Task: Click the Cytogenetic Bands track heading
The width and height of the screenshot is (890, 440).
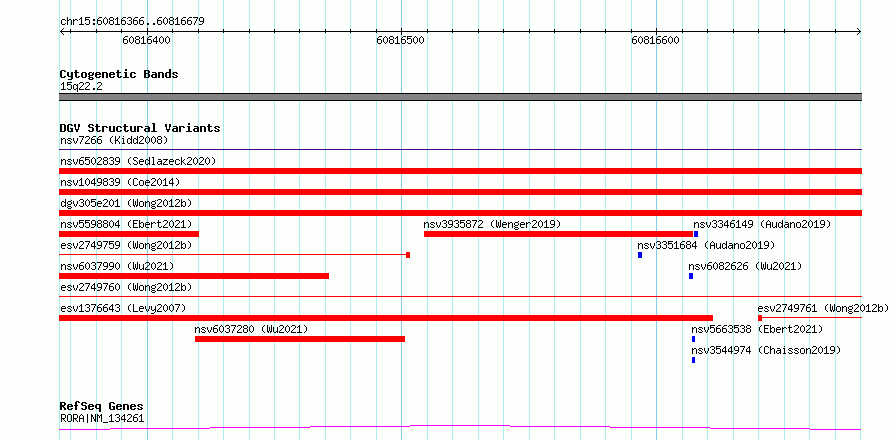Action: pyautogui.click(x=119, y=74)
